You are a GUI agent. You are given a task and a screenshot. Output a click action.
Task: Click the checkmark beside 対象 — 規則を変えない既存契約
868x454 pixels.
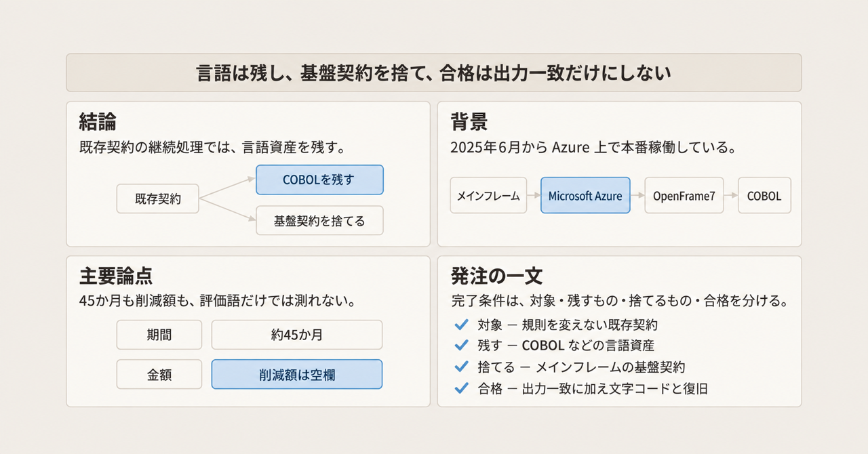[x=461, y=325]
